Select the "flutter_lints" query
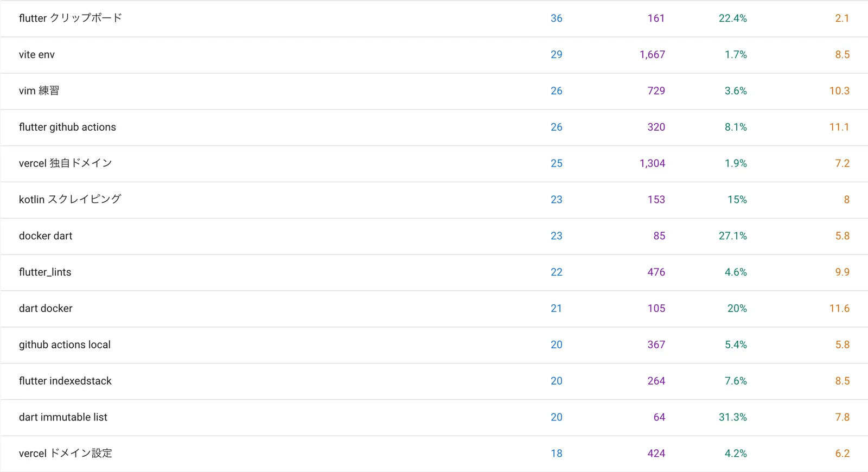The width and height of the screenshot is (868, 472). point(45,272)
